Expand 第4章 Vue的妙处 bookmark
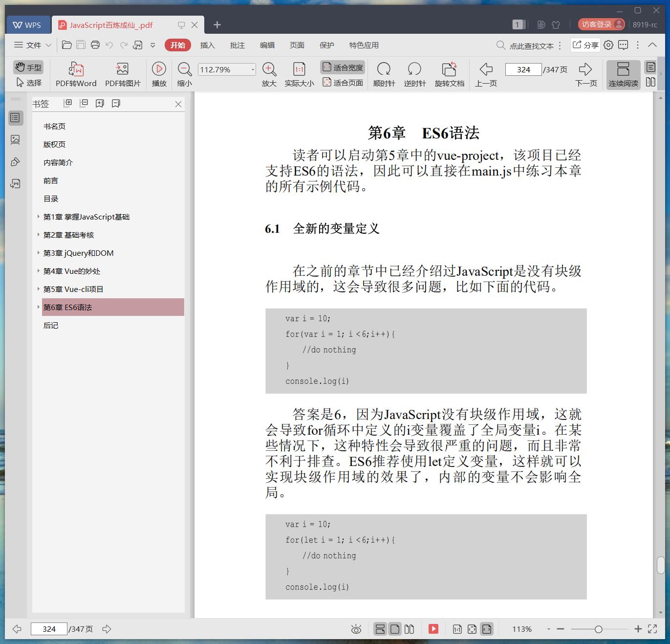The width and height of the screenshot is (670, 644). pos(38,270)
